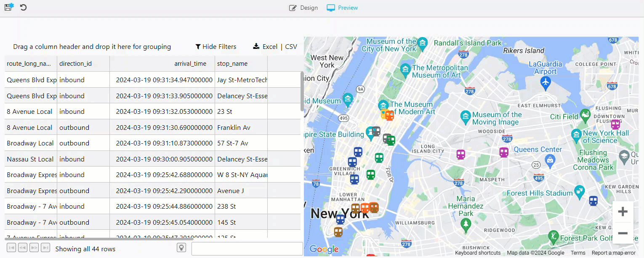Click the table's vertical scrollbar thumb
Screen dimensions: 644x258
point(302,91)
